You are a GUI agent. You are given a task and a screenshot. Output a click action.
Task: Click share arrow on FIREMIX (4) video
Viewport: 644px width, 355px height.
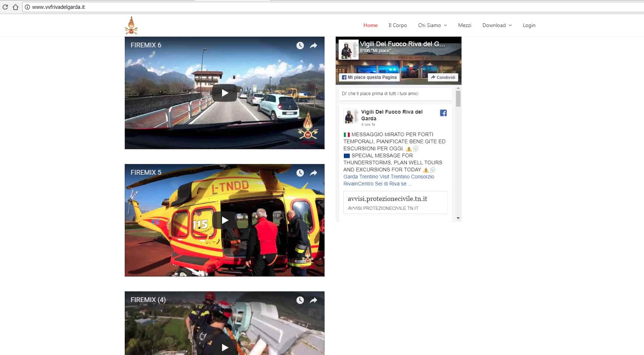(x=313, y=300)
